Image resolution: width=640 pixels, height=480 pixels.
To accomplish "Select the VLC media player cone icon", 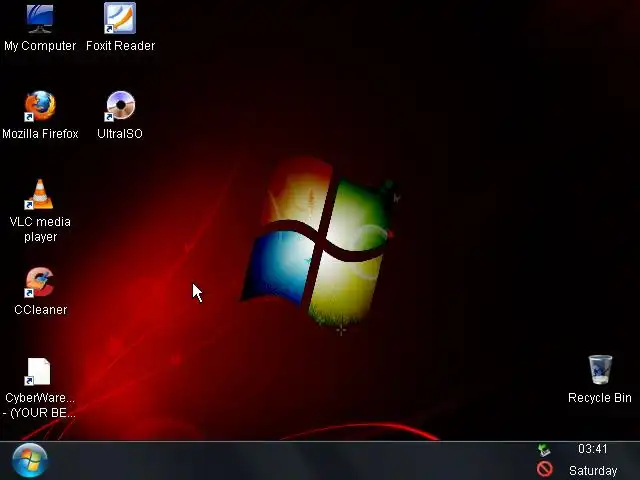I will [x=39, y=194].
